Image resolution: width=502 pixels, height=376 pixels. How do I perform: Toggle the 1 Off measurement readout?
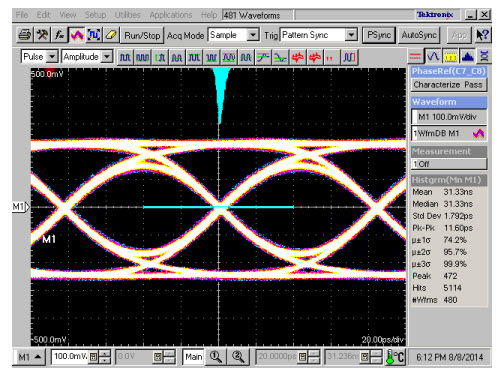pyautogui.click(x=449, y=164)
